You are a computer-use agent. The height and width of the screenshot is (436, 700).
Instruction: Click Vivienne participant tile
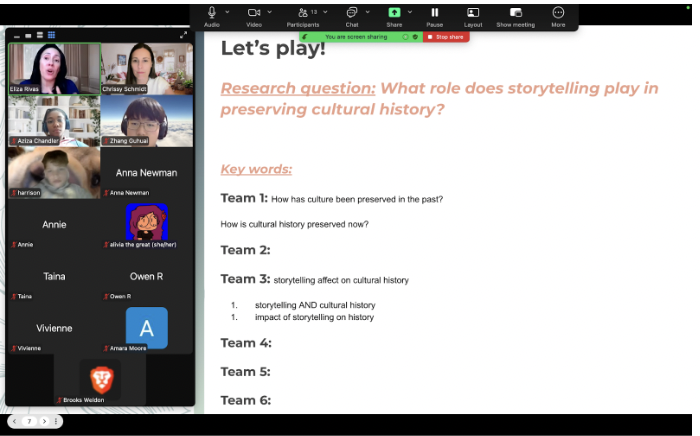tap(54, 328)
